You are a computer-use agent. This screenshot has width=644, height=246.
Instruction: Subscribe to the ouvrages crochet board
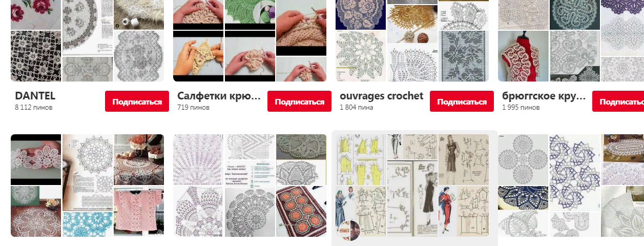tap(462, 101)
